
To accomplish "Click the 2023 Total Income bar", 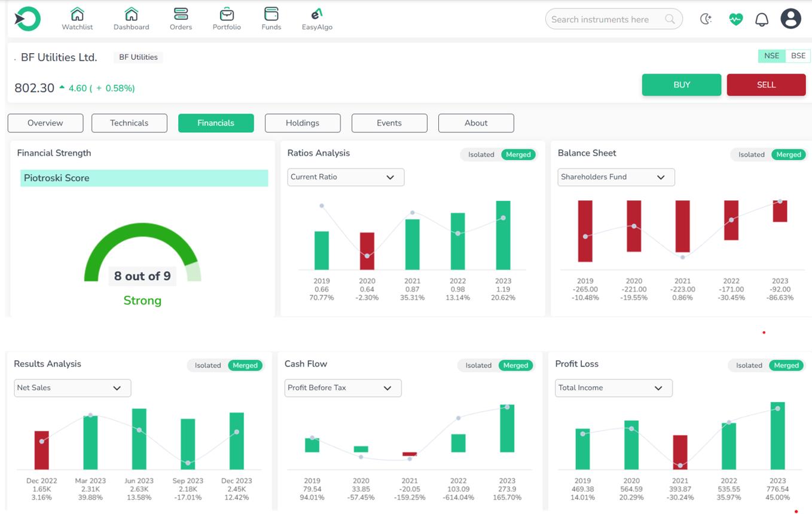I will pos(778,436).
